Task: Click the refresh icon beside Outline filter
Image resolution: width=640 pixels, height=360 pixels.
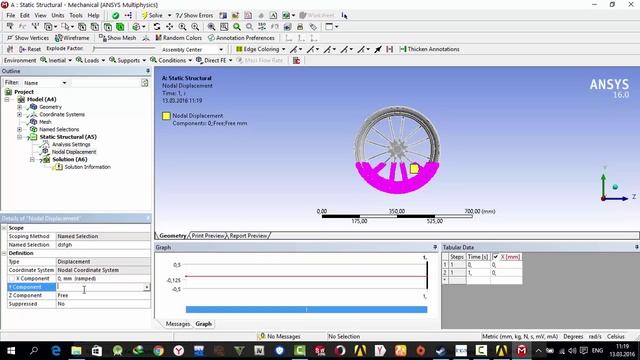Action: pos(144,82)
